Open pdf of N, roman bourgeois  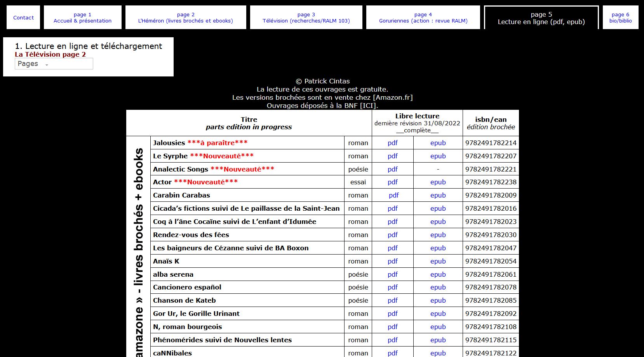pyautogui.click(x=392, y=327)
